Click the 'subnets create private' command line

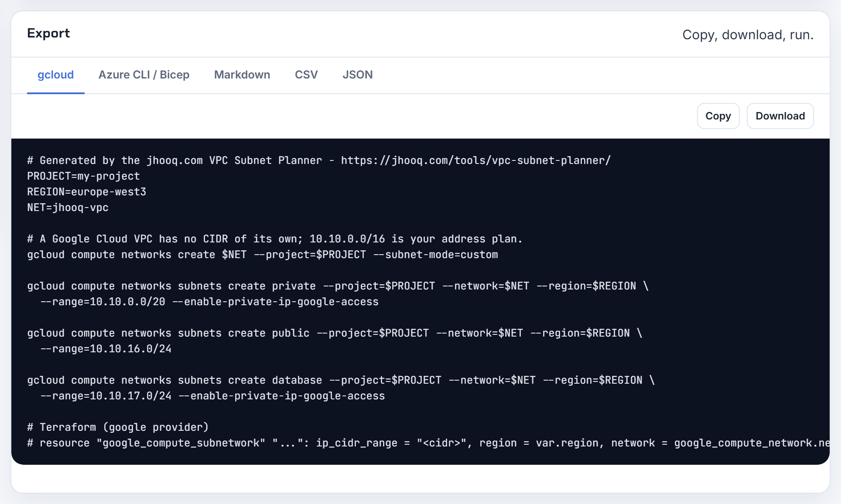pyautogui.click(x=338, y=286)
